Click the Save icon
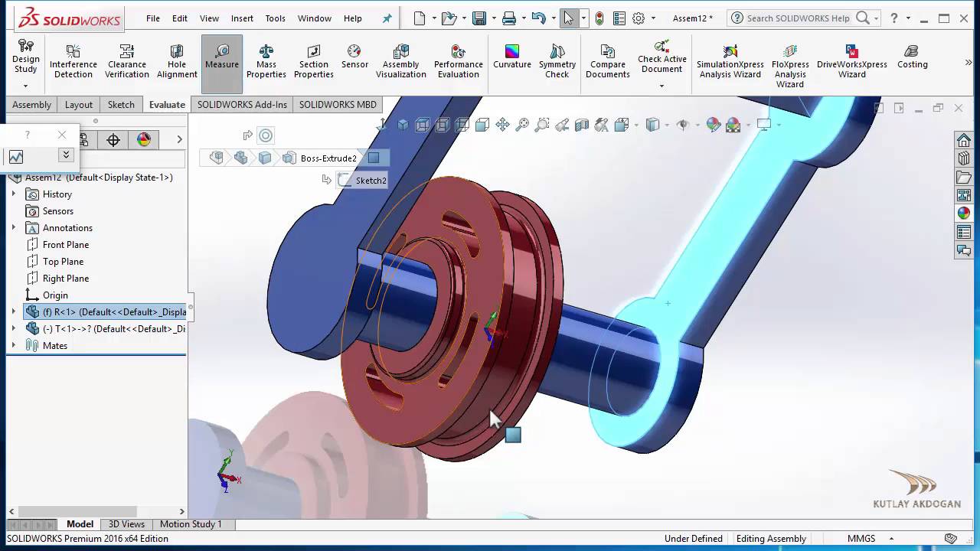Screen dimensions: 980x551 click(479, 18)
